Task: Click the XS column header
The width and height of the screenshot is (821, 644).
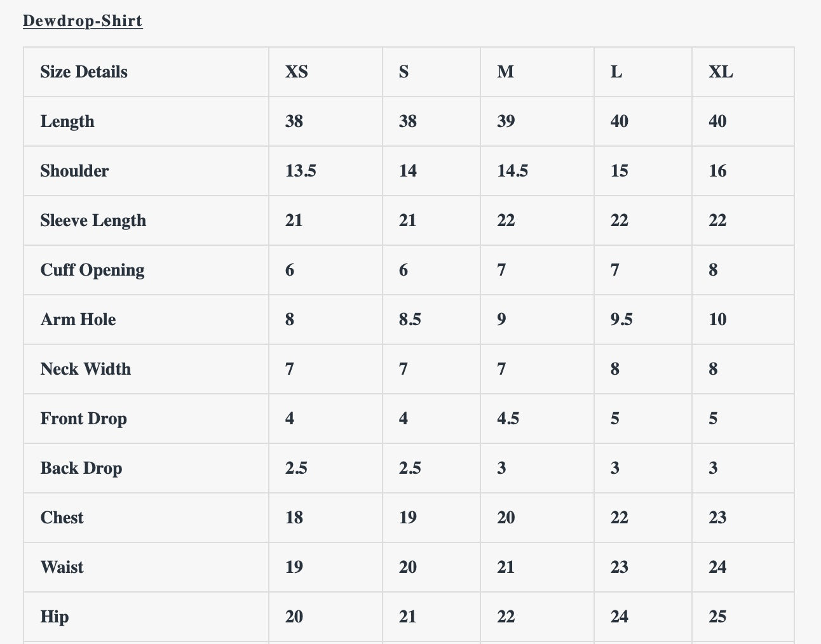Action: (297, 72)
